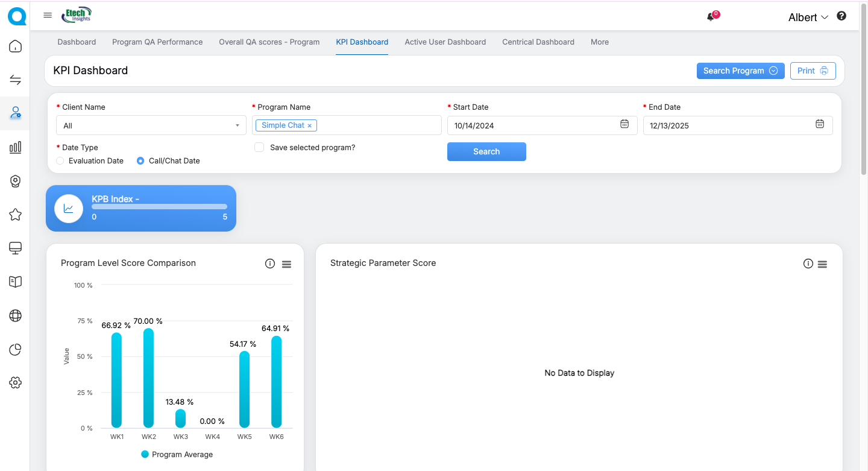Click the star icon in sidebar
The width and height of the screenshot is (868, 471).
(16, 214)
